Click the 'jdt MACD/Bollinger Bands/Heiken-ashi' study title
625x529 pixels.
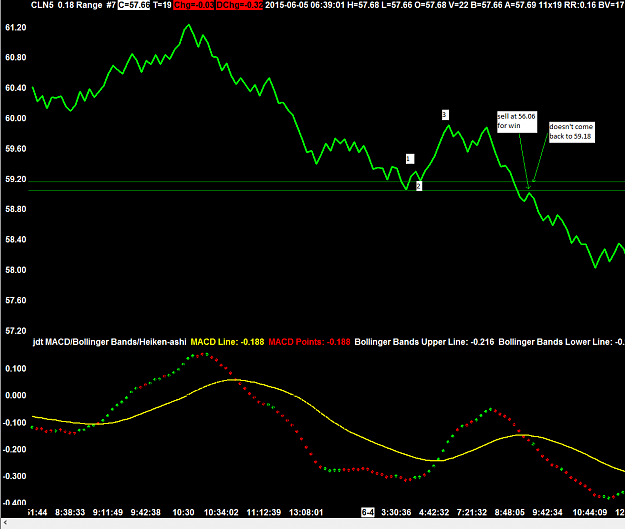click(x=110, y=342)
